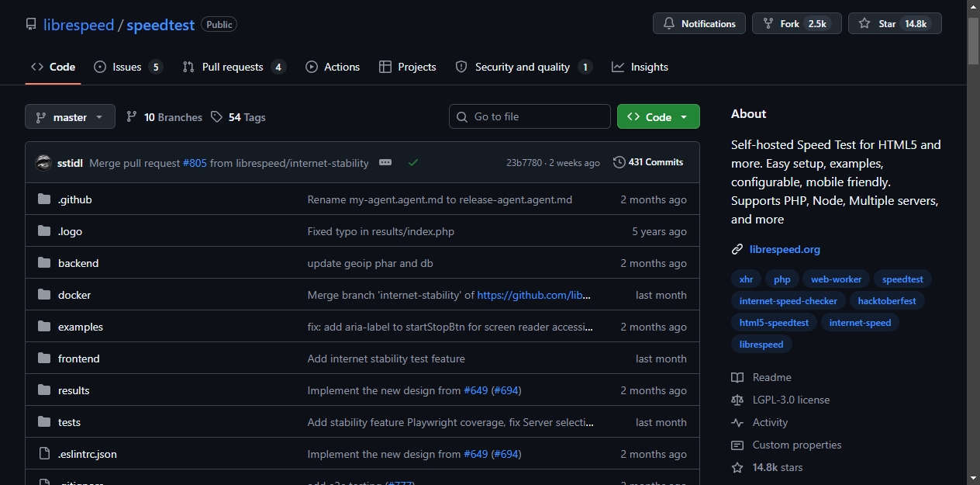Open the examples folder
The image size is (980, 485).
click(81, 327)
